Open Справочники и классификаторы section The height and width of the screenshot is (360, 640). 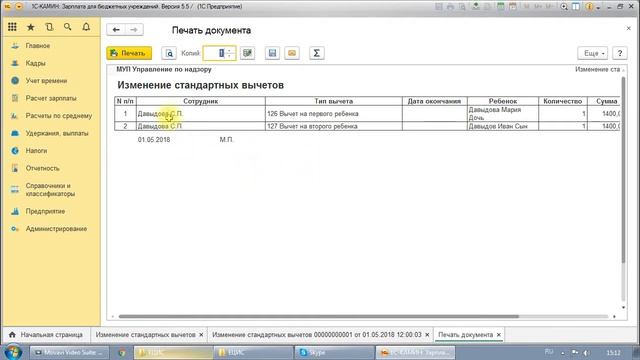[x=50, y=190]
